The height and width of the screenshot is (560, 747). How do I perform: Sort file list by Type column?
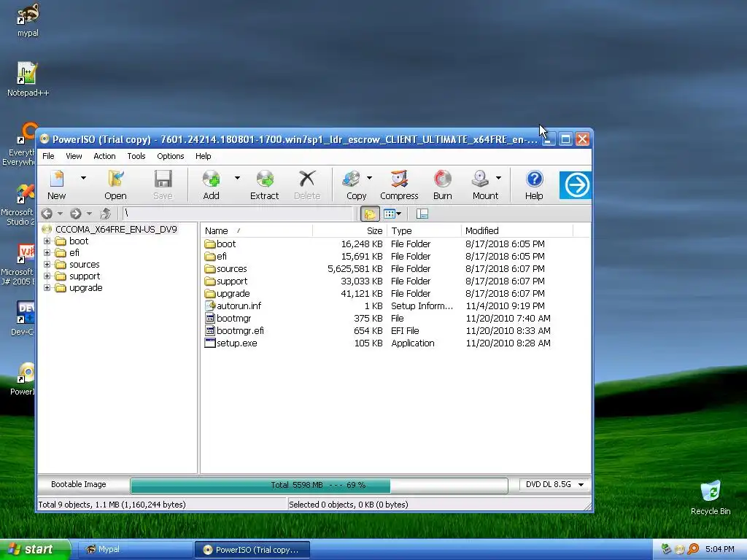(424, 231)
